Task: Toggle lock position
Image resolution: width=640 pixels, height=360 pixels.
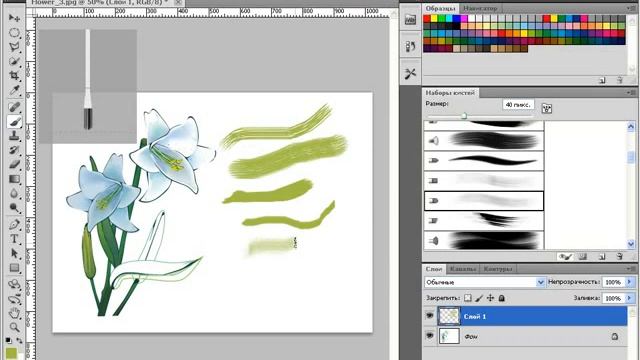Action: pos(490,298)
